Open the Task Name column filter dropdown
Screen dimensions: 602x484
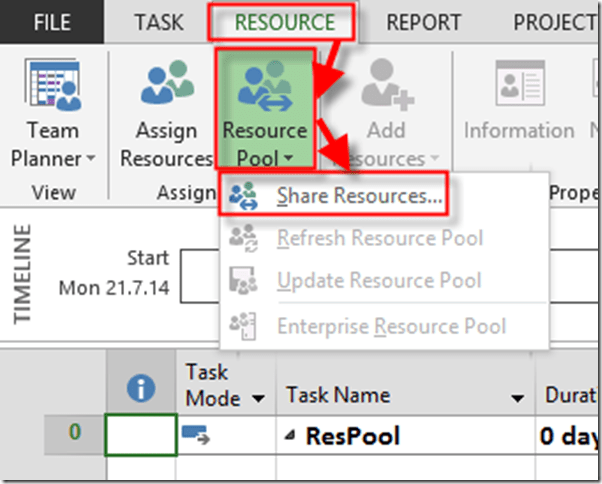518,398
